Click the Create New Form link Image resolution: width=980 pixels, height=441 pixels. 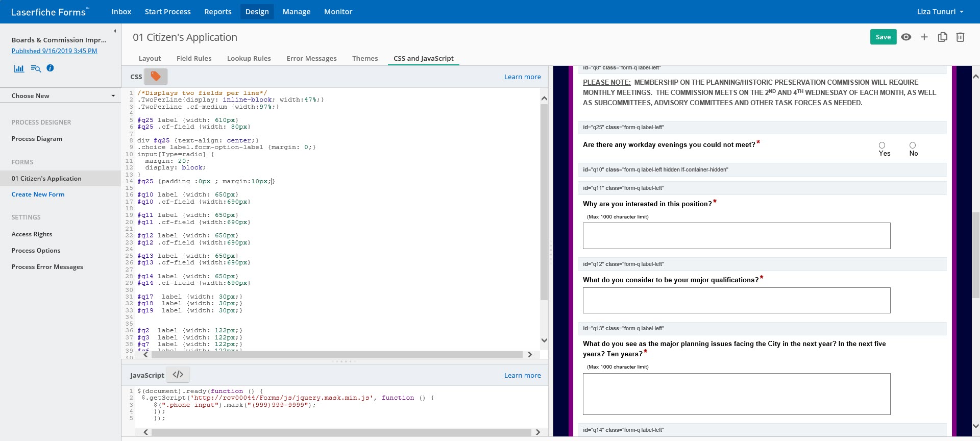pyautogui.click(x=38, y=194)
